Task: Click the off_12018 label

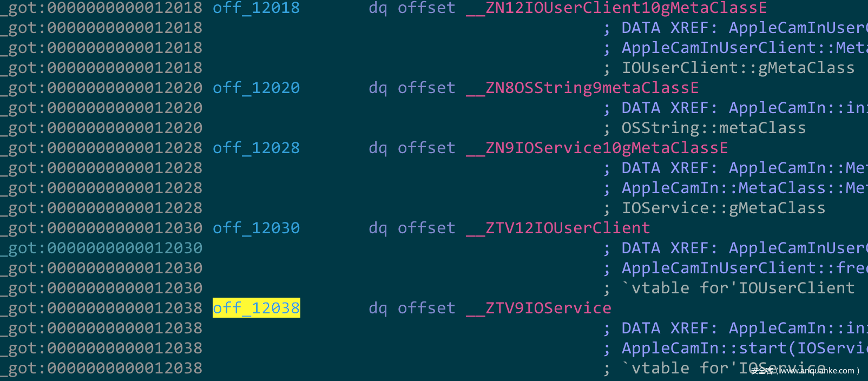Action: 257,8
